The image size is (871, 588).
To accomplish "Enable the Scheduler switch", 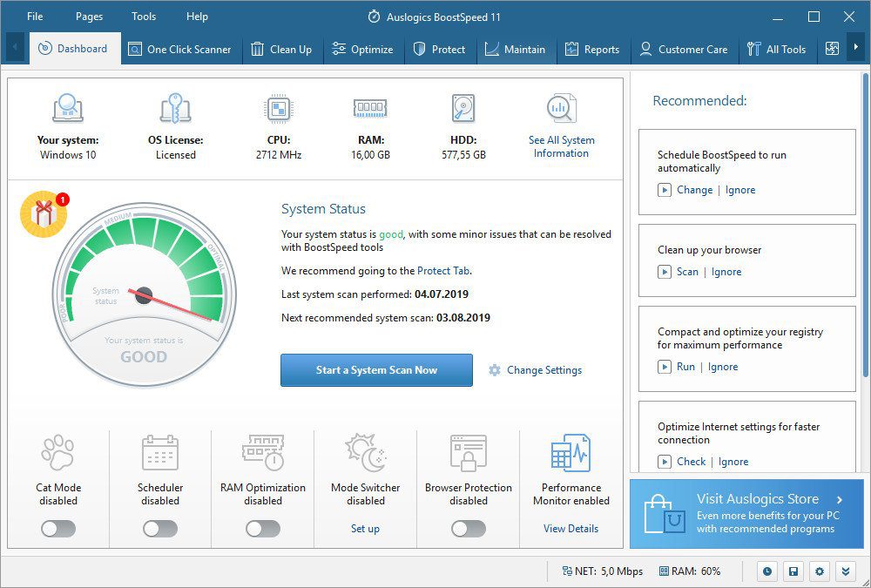I will tap(160, 529).
